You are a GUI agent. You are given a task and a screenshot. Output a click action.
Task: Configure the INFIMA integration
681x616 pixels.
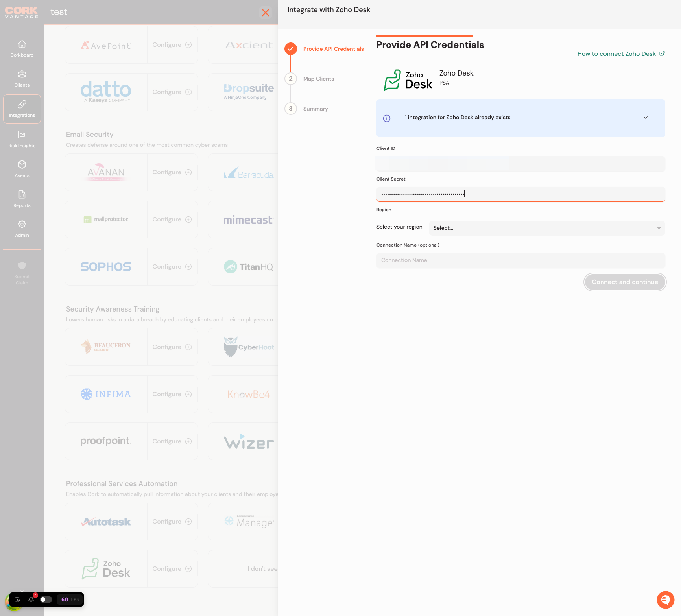click(x=172, y=394)
